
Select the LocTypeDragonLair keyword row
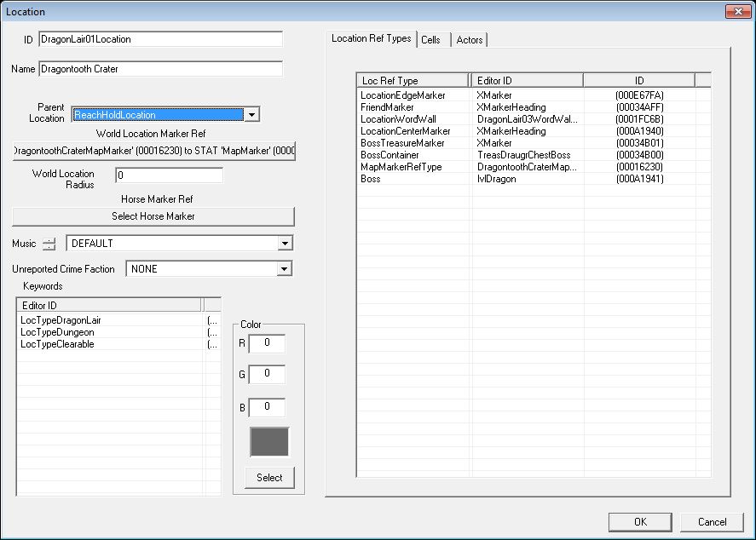[118, 320]
